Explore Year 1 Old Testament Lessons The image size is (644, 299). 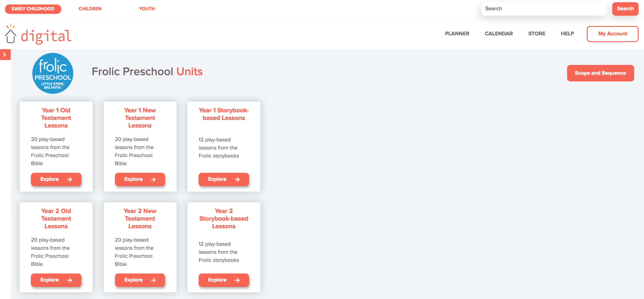(56, 179)
